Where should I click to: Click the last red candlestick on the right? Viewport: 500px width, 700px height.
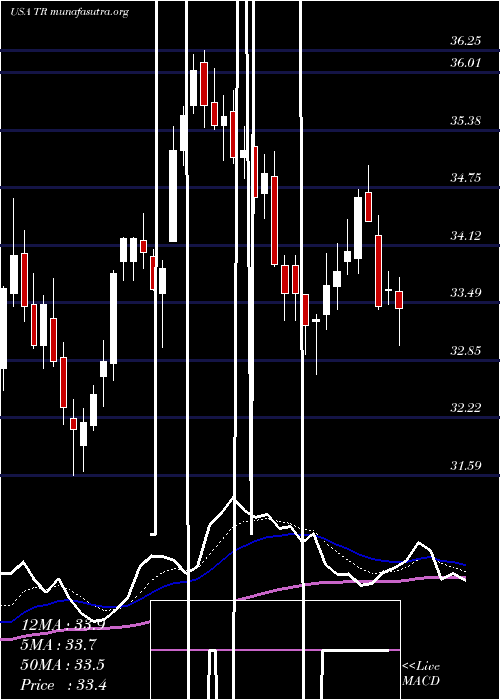[x=399, y=300]
